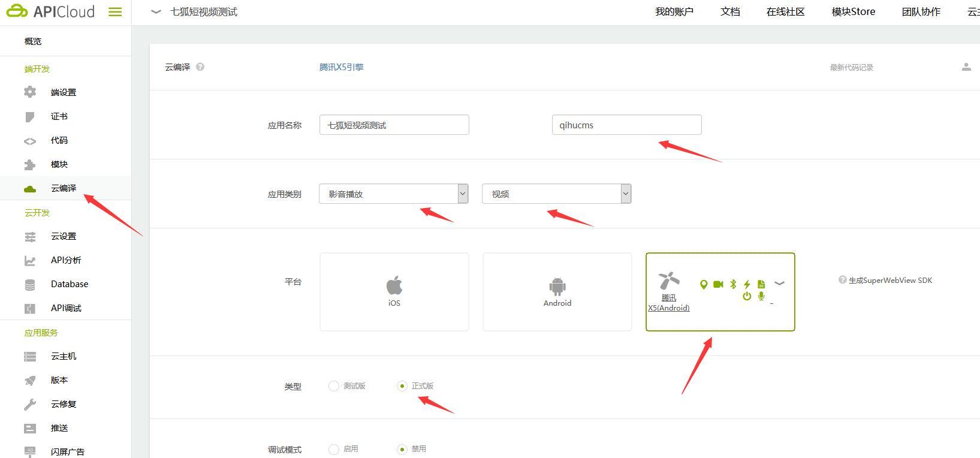Open 模块Store in the top menu
Viewport: 980px width, 458px height.
point(854,12)
